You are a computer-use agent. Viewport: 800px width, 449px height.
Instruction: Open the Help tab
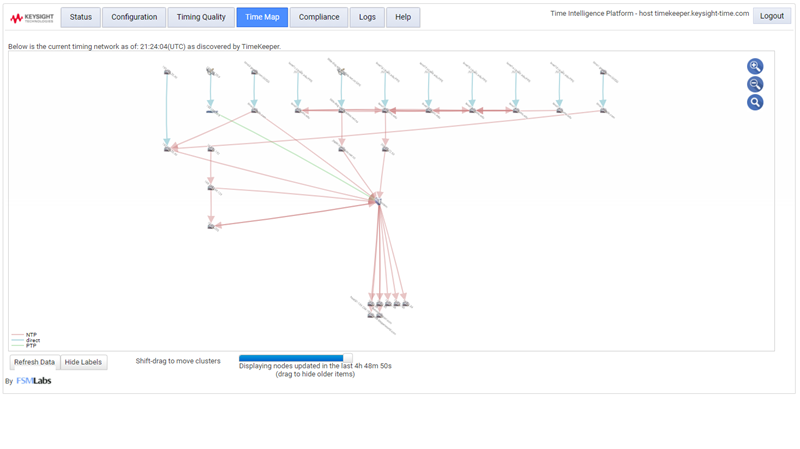pyautogui.click(x=403, y=17)
